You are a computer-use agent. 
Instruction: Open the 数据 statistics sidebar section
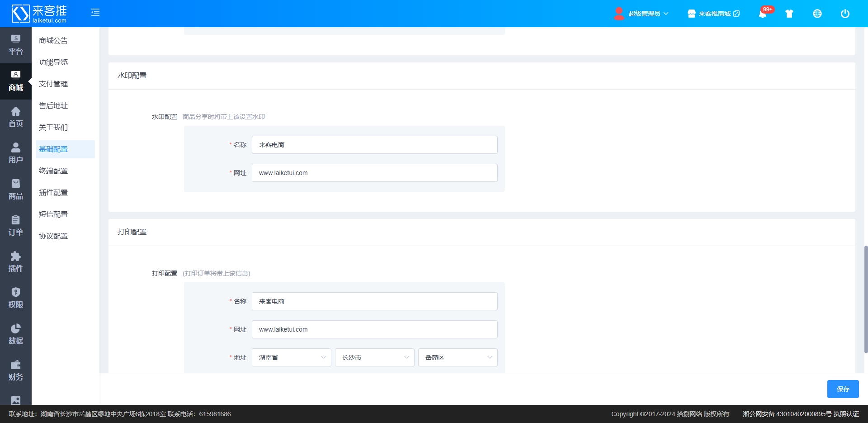pyautogui.click(x=16, y=334)
